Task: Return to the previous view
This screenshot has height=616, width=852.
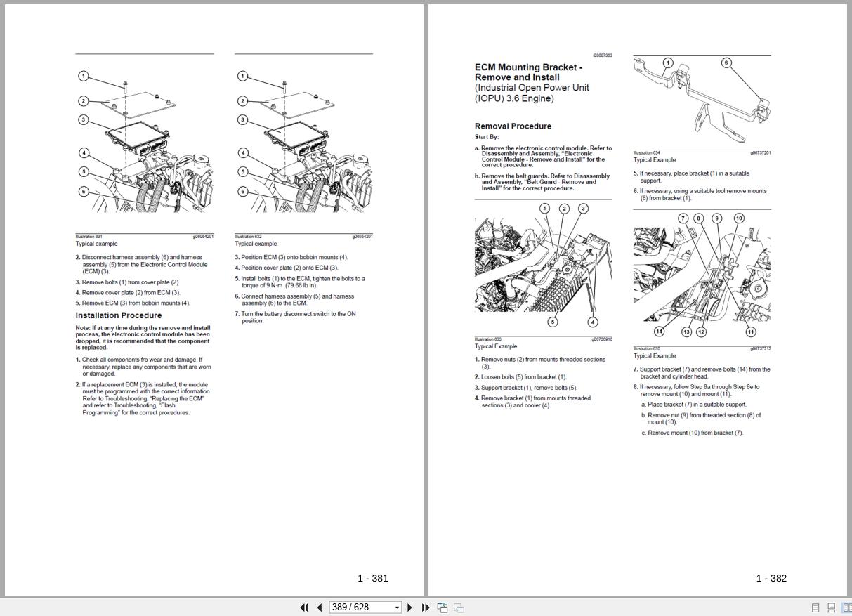Action: [x=443, y=607]
